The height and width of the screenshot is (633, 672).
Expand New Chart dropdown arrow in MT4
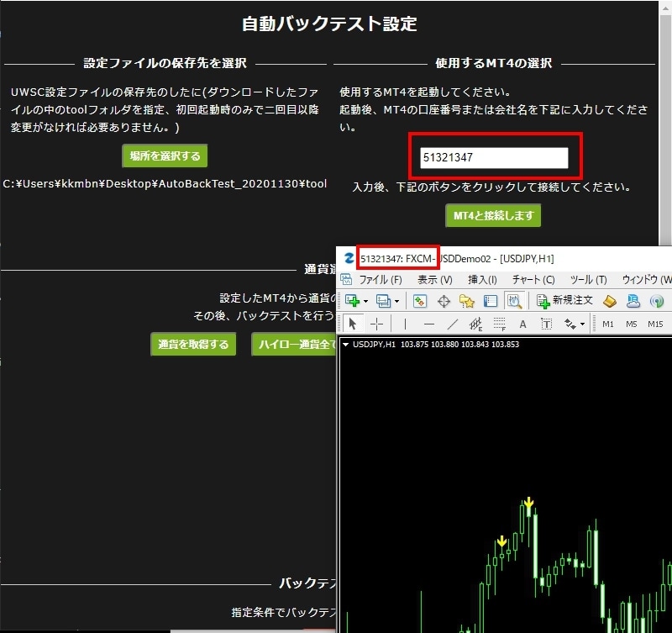[365, 302]
